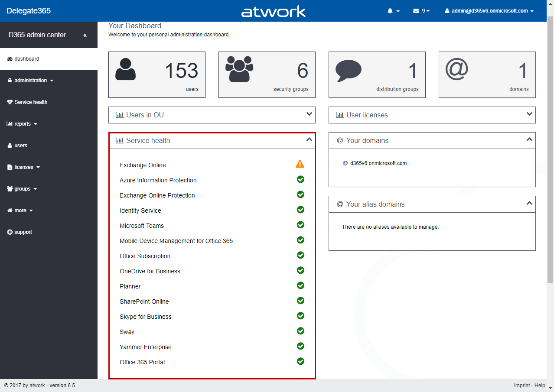Open the messages envelope icon
Screen dimensions: 554x392
point(416,11)
